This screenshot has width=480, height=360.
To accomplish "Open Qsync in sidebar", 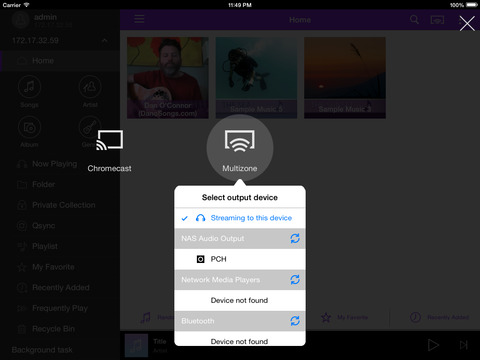I will (x=60, y=226).
